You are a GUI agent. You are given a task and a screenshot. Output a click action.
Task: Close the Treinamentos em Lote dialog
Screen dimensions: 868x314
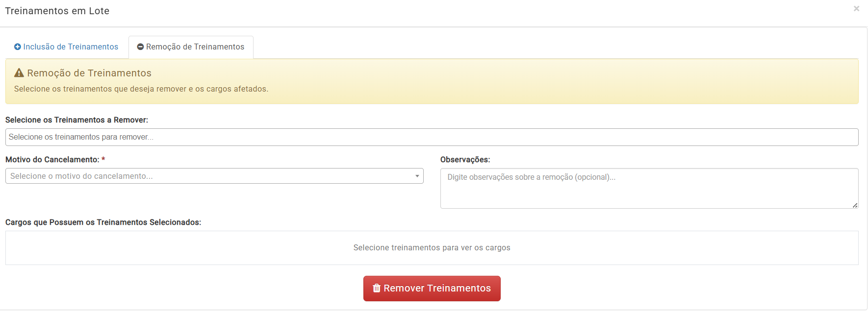(x=856, y=9)
